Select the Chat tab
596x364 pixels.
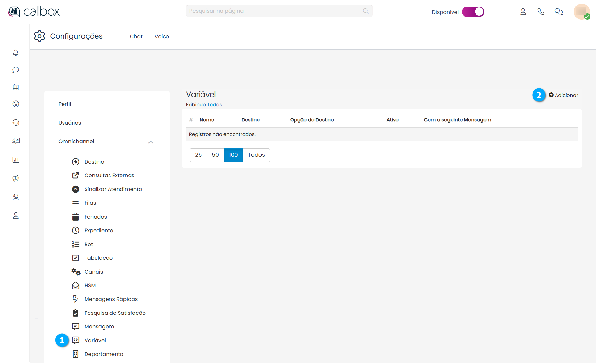136,36
